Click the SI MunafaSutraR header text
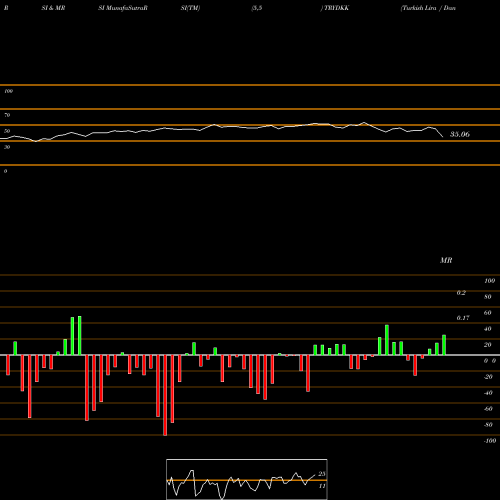 [123, 8]
